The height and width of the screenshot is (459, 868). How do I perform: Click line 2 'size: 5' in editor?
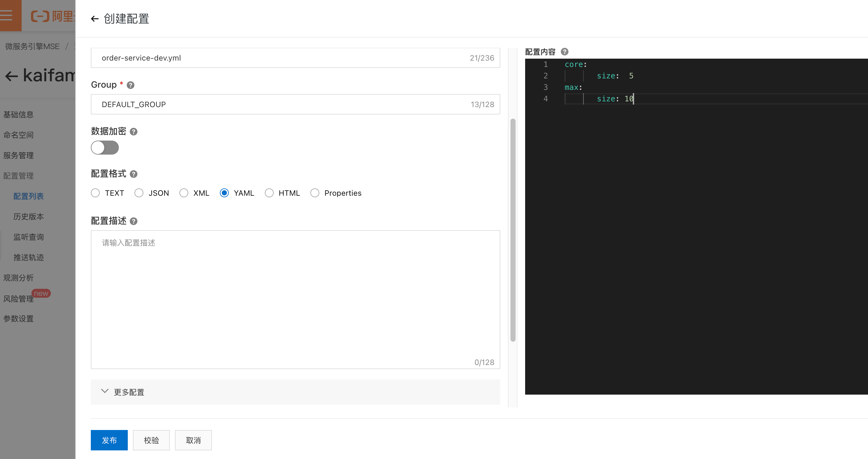615,76
